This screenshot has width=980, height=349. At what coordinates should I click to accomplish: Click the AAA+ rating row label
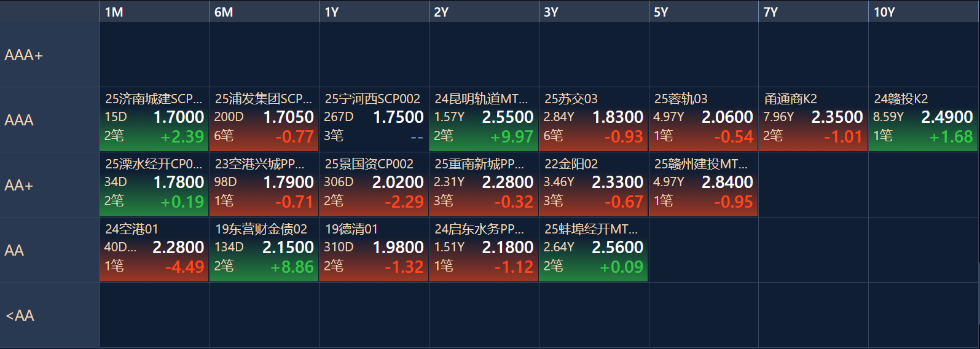49,55
